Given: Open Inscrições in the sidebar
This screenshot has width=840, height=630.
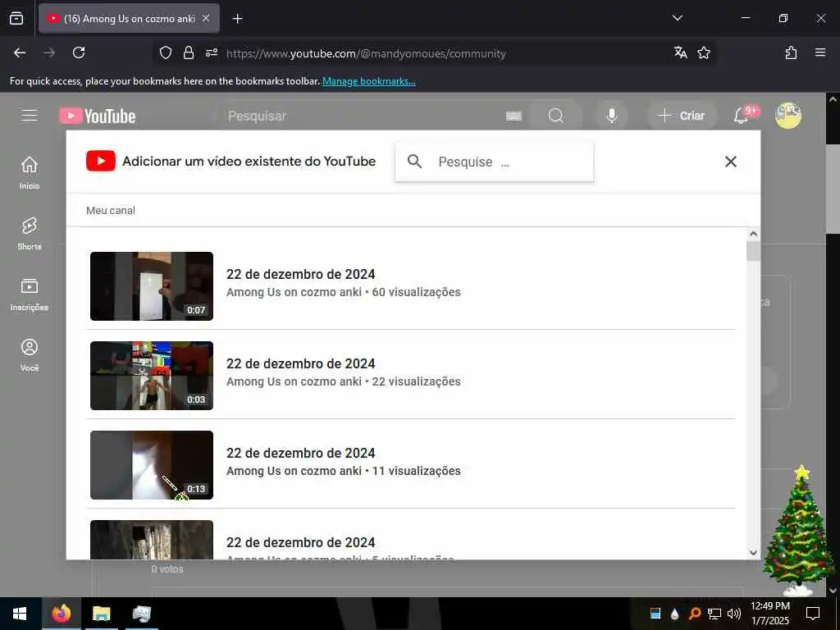Looking at the screenshot, I should tap(30, 294).
